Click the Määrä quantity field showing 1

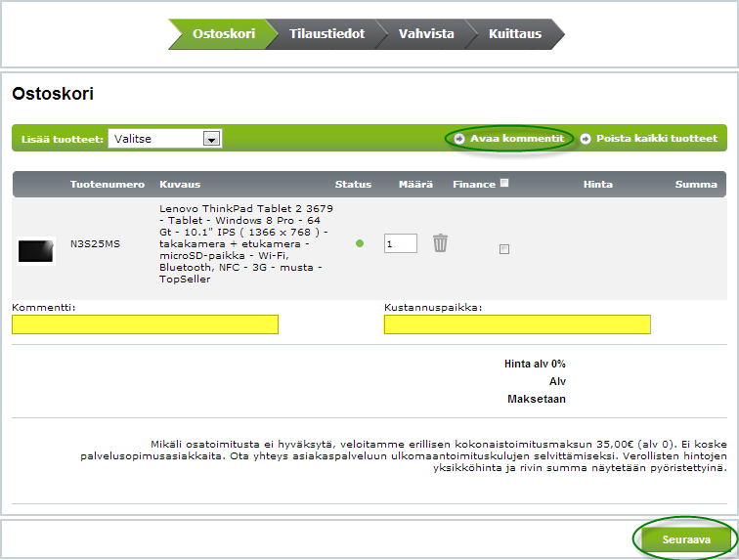[400, 243]
